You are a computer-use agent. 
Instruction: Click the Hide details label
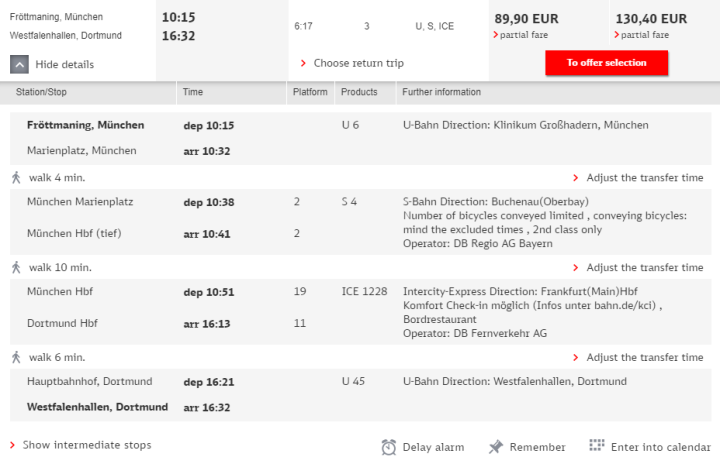tap(65, 64)
